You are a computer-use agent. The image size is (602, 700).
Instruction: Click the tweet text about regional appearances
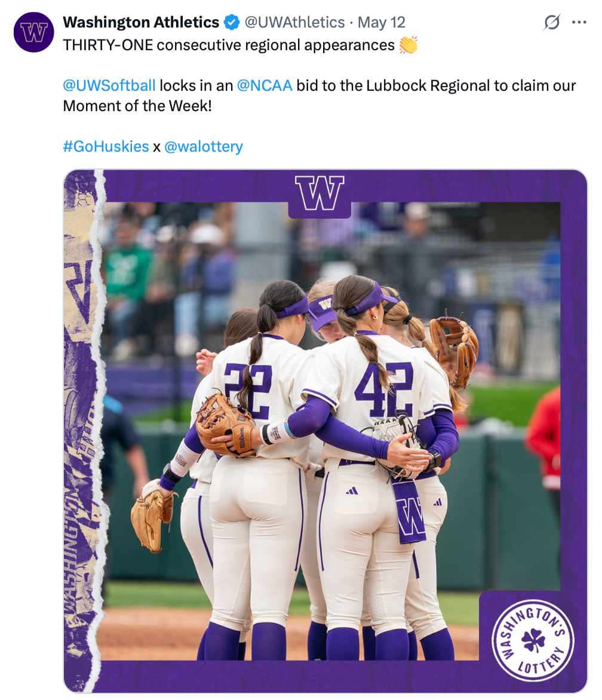tap(229, 45)
